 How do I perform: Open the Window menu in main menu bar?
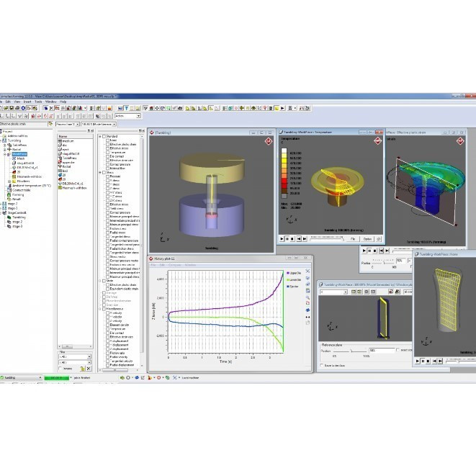point(50,102)
